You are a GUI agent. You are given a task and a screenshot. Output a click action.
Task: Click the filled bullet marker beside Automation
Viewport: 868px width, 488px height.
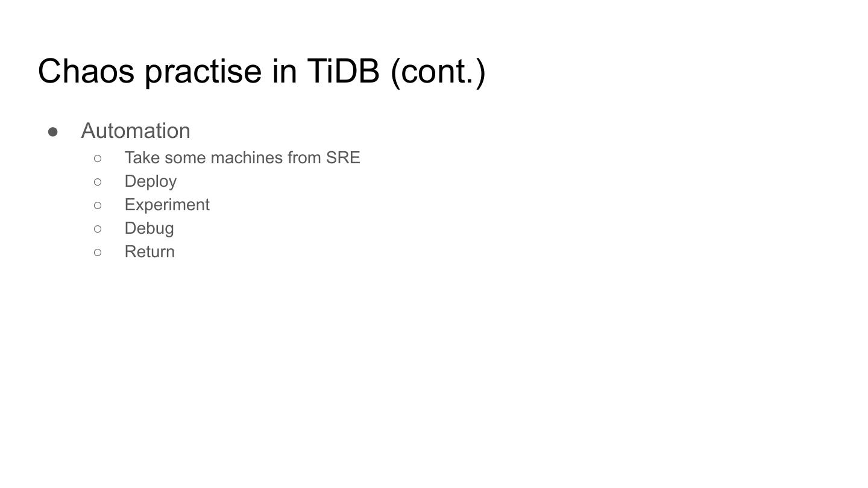tap(53, 131)
